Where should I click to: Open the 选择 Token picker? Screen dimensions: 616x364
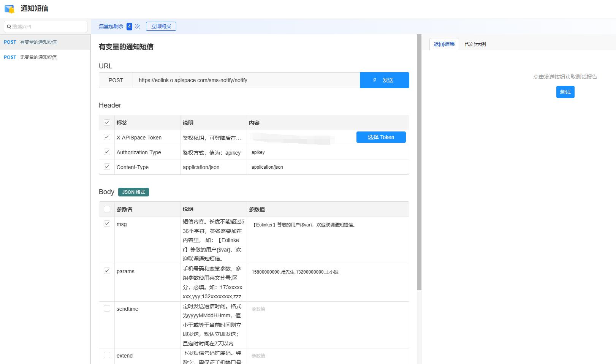pos(381,137)
